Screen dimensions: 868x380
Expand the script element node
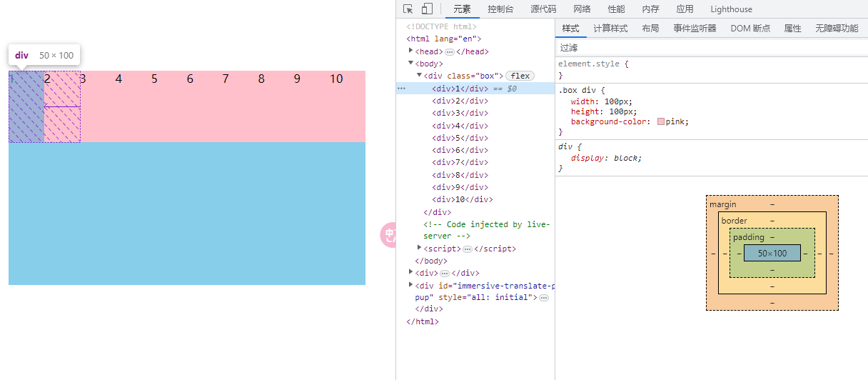point(419,248)
